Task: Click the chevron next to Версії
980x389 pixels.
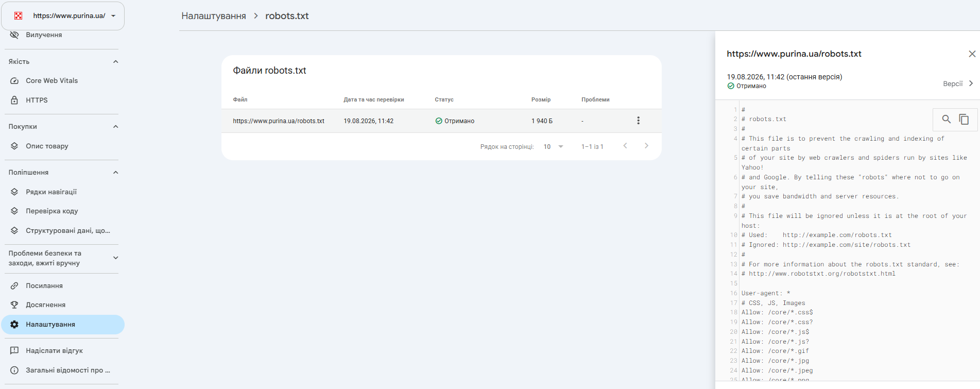Action: pyautogui.click(x=971, y=83)
